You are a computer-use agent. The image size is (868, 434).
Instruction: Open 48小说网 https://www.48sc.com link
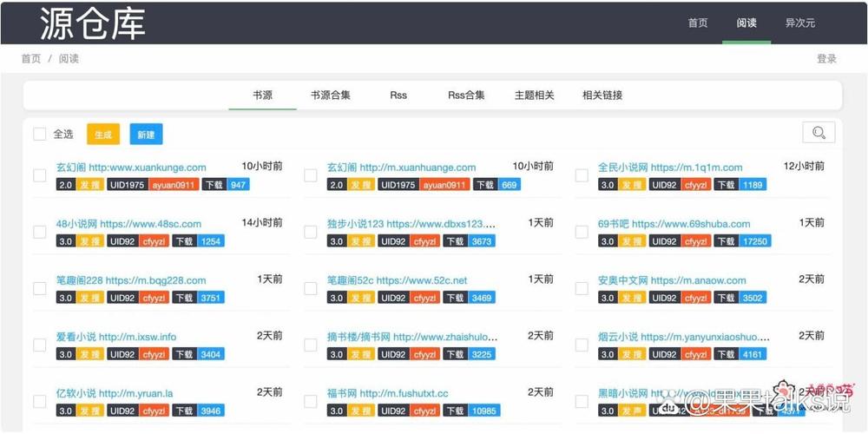tap(128, 224)
